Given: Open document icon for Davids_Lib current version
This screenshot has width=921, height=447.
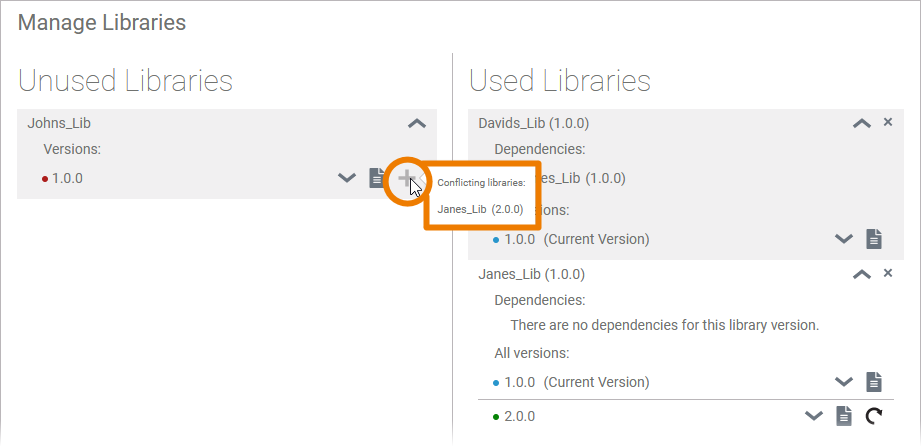Looking at the screenshot, I should pyautogui.click(x=874, y=239).
